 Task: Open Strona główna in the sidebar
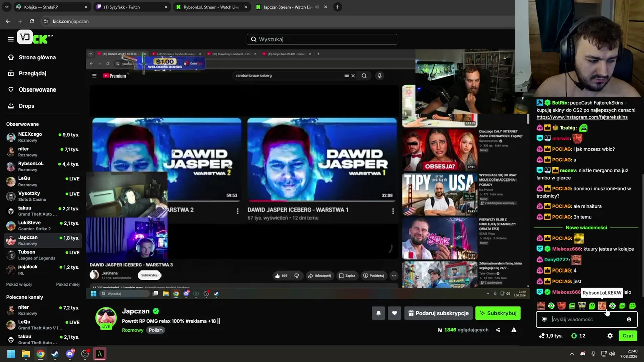(x=37, y=57)
